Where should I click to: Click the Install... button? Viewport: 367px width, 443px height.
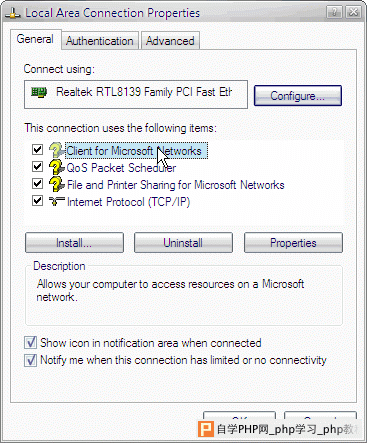click(x=74, y=243)
